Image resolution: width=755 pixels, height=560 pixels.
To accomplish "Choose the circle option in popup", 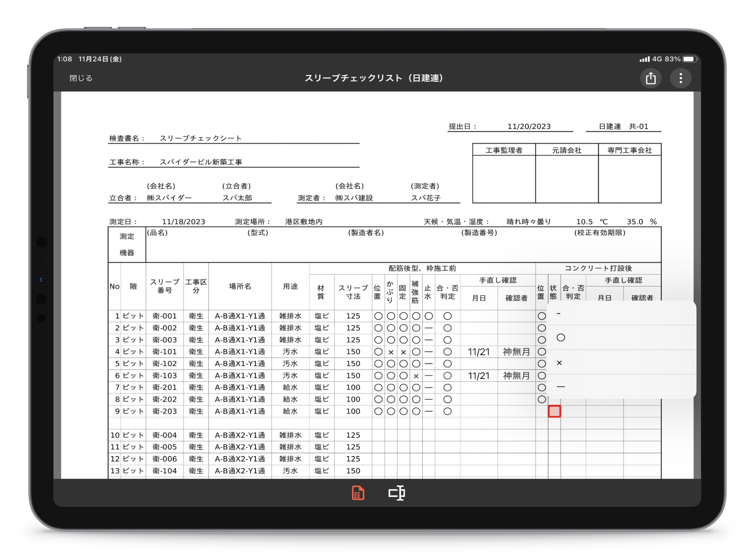I will click(561, 338).
